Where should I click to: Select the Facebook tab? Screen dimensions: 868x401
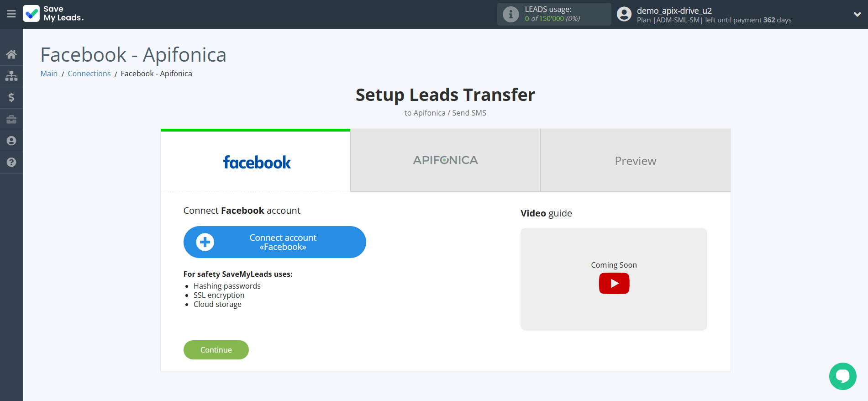256,162
